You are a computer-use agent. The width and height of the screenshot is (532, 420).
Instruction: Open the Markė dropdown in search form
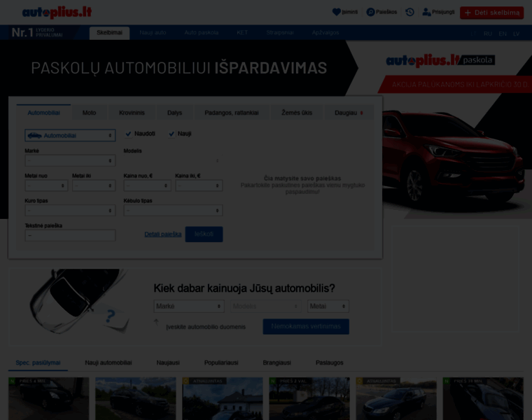pos(70,160)
